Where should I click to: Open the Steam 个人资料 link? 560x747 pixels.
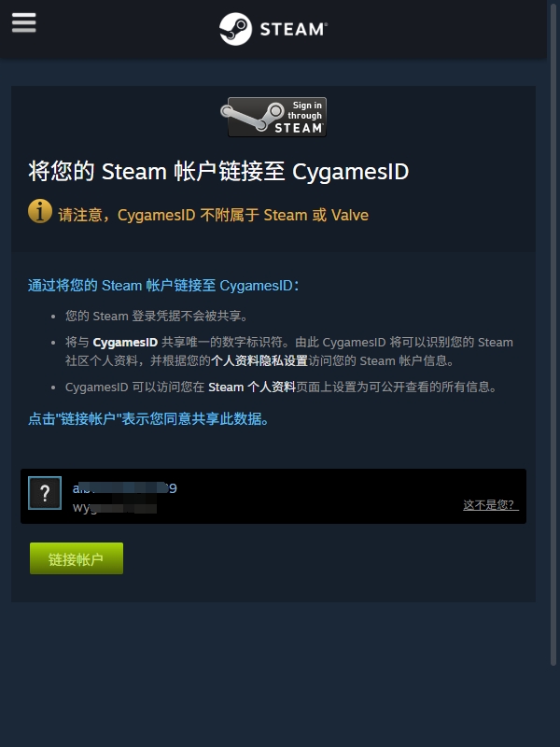click(x=252, y=387)
